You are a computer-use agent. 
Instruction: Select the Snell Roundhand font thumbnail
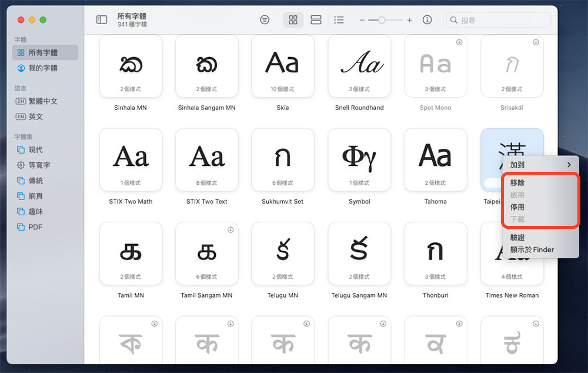359,66
